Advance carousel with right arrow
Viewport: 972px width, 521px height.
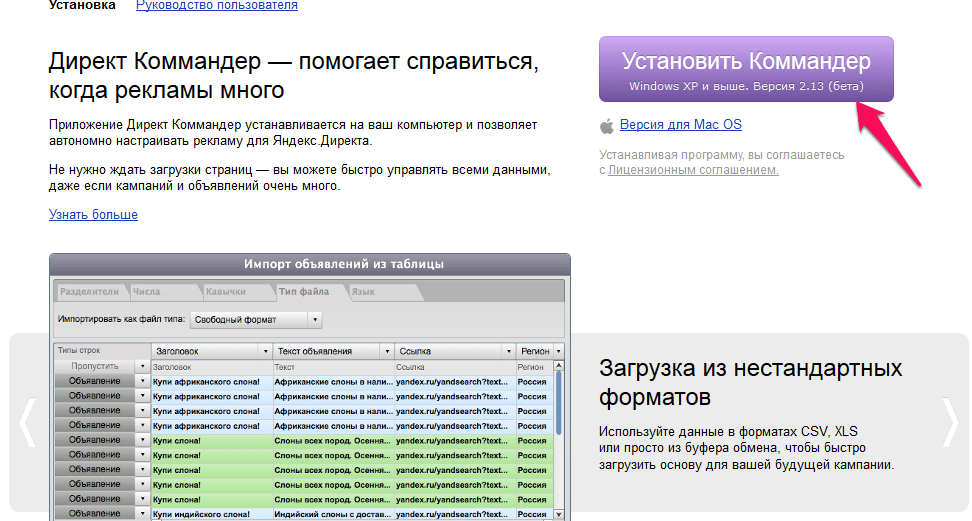tap(950, 422)
